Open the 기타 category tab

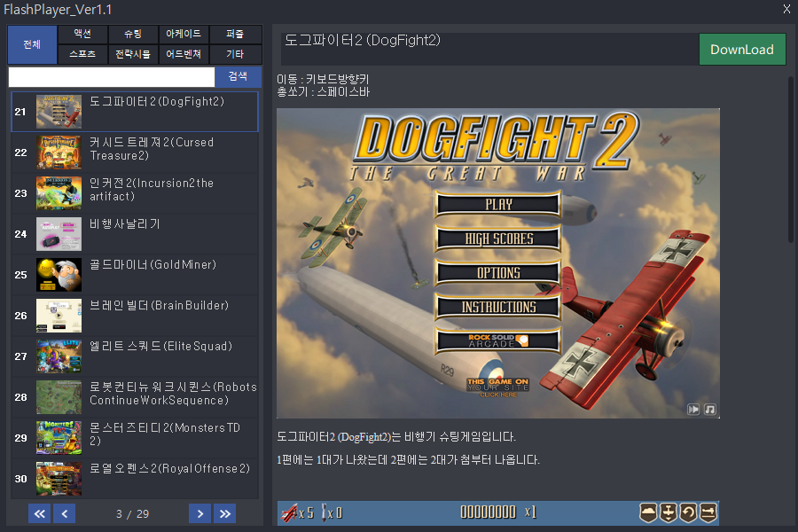click(235, 54)
